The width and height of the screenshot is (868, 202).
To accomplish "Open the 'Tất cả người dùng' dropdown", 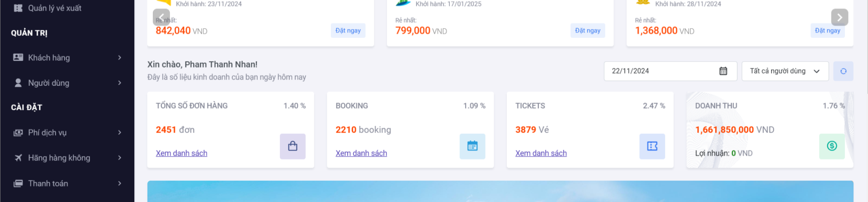I will tap(785, 71).
